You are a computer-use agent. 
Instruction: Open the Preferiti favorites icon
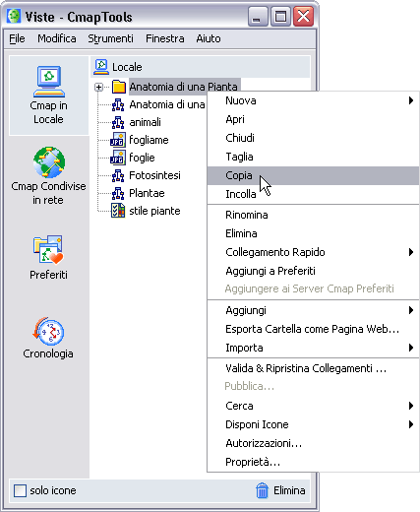(x=48, y=249)
